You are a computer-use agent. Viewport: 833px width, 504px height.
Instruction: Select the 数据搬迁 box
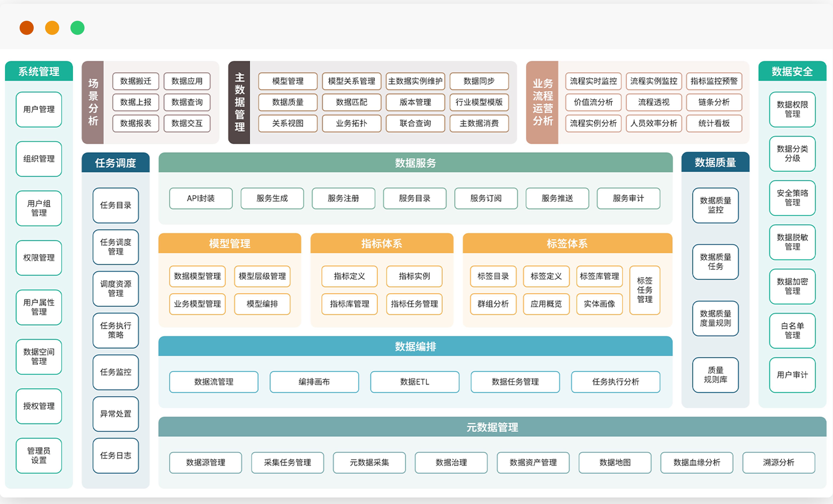(136, 81)
